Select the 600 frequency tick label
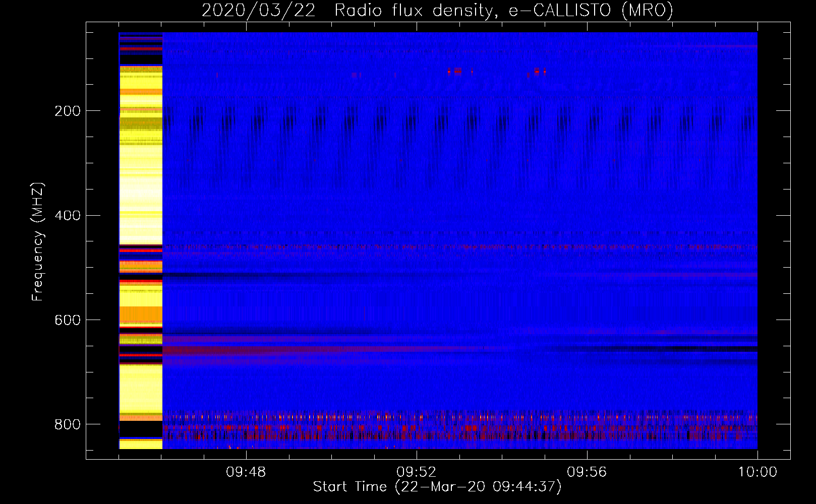This screenshot has height=504, width=816. [x=67, y=321]
